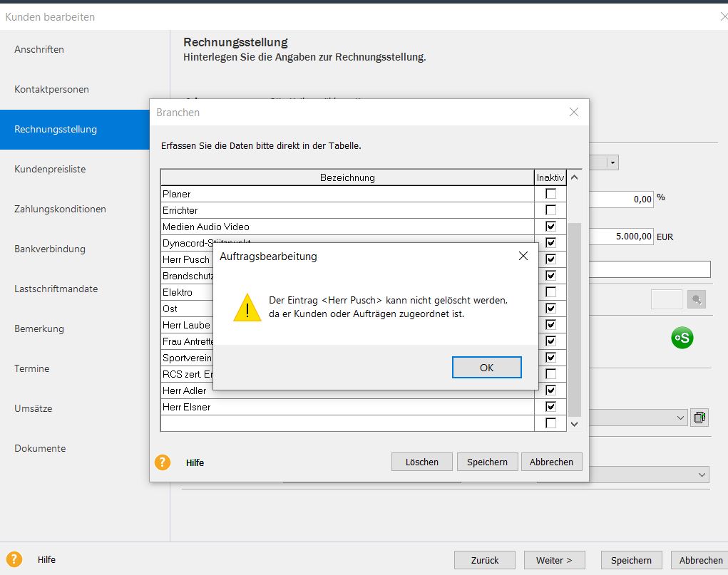Uncheck Inaktiv for Herr Adler

(x=550, y=390)
